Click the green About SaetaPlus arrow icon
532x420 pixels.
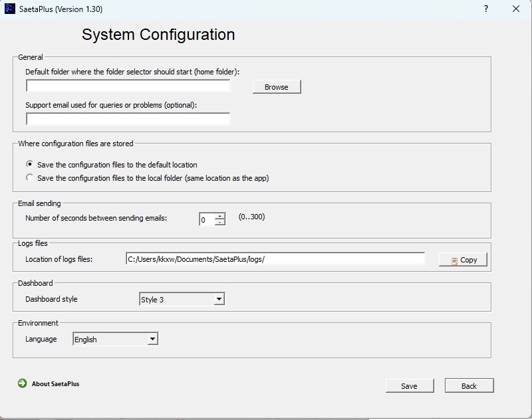[22, 383]
